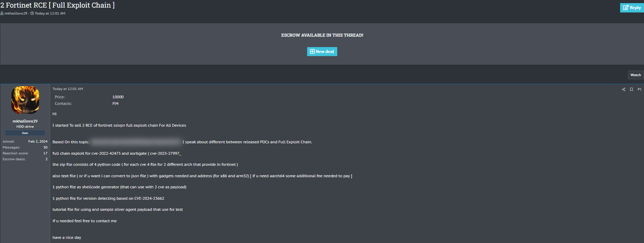Click the Escrow deals count

coord(46,159)
